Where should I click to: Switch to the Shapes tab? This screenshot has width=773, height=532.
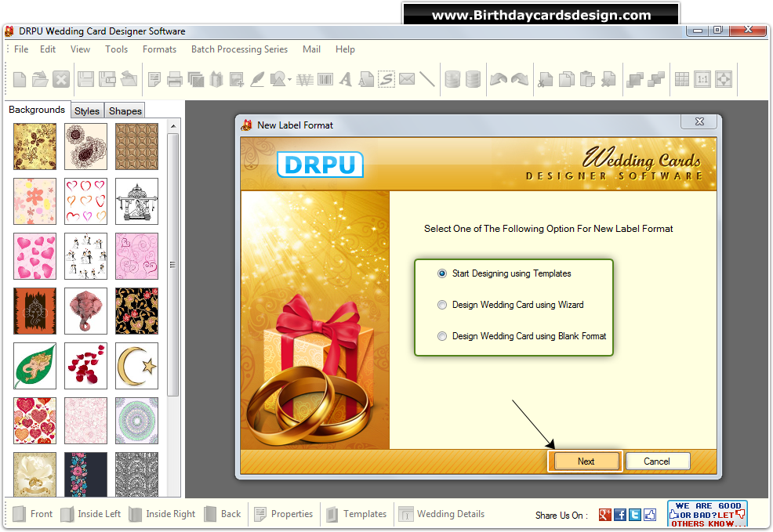pyautogui.click(x=125, y=110)
